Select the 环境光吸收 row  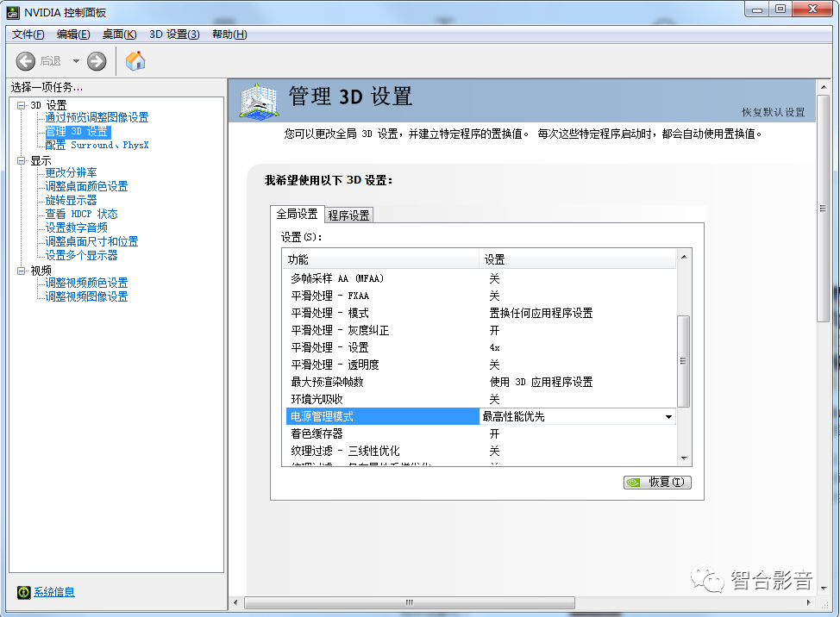coord(480,399)
